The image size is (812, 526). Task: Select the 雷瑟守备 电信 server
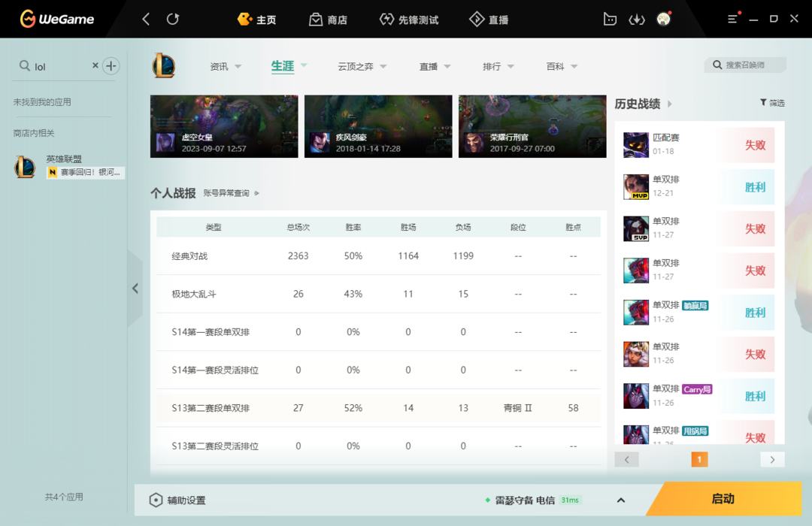(x=525, y=500)
